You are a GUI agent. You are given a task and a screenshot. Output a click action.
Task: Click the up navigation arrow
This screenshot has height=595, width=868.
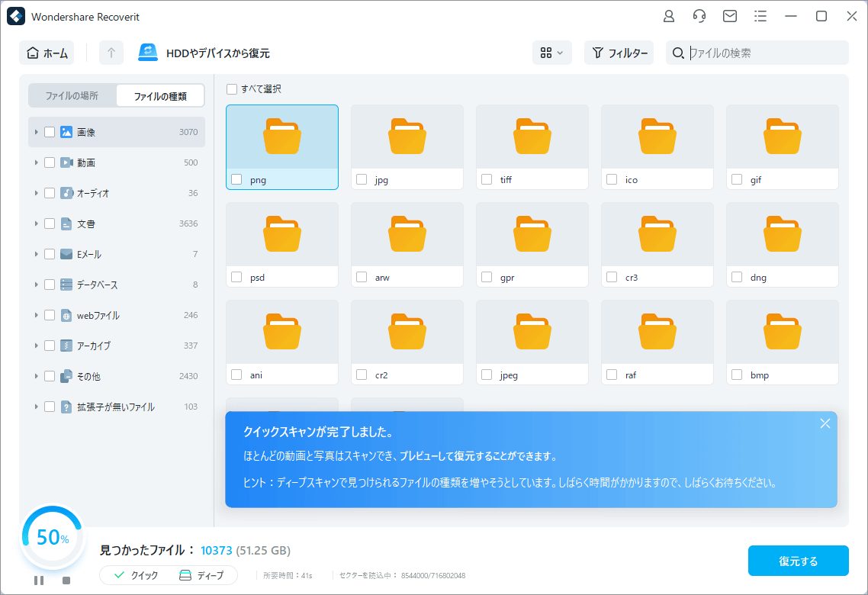pos(111,52)
